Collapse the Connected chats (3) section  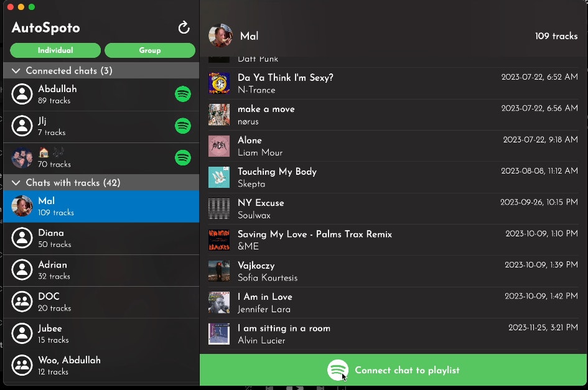coord(101,70)
